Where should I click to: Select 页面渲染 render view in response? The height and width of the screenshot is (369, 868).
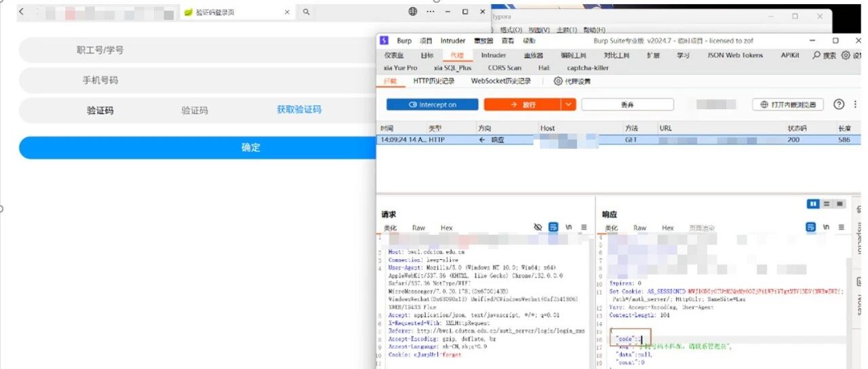(702, 228)
